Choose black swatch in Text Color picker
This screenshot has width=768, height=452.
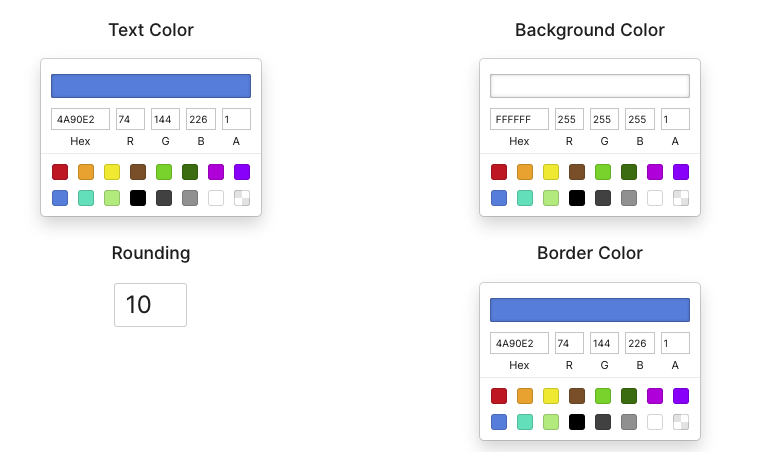tap(138, 198)
